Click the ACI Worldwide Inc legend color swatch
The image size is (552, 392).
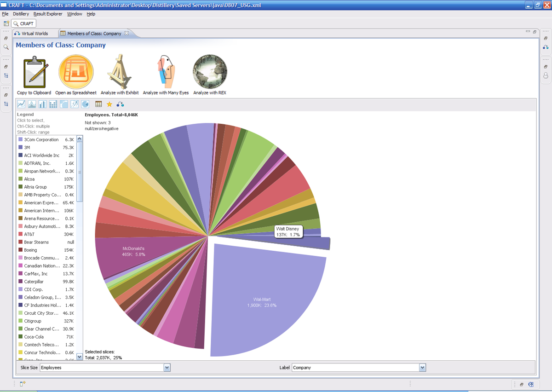pyautogui.click(x=20, y=156)
